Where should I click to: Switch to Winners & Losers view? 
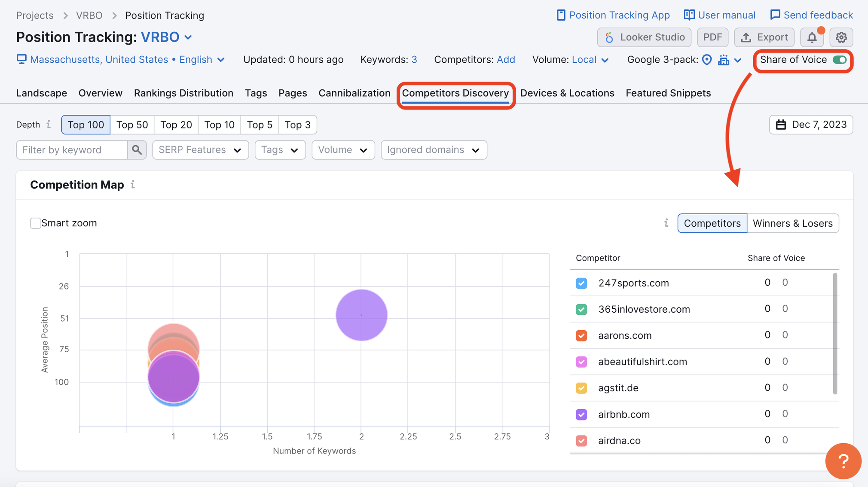coord(793,223)
